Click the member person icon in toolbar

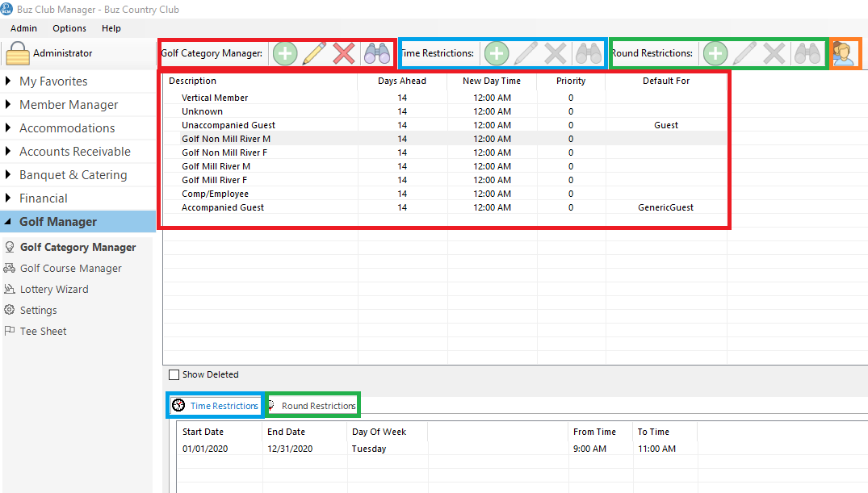pos(844,54)
